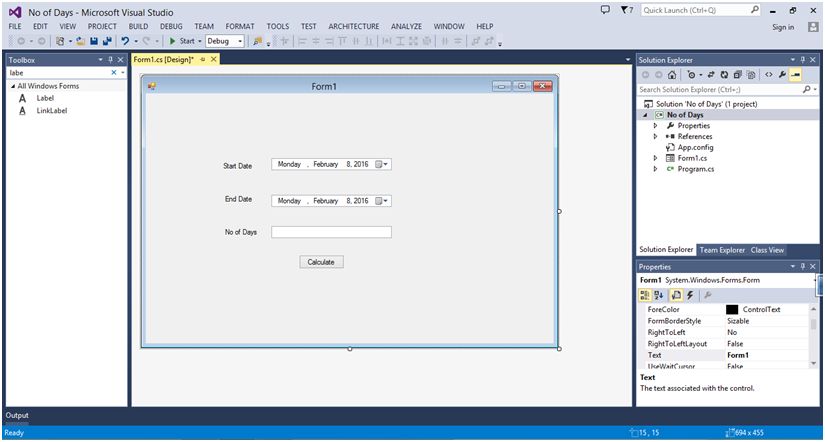Open the notifications flag showing 7
The width and height of the screenshot is (825, 442).
pos(627,9)
